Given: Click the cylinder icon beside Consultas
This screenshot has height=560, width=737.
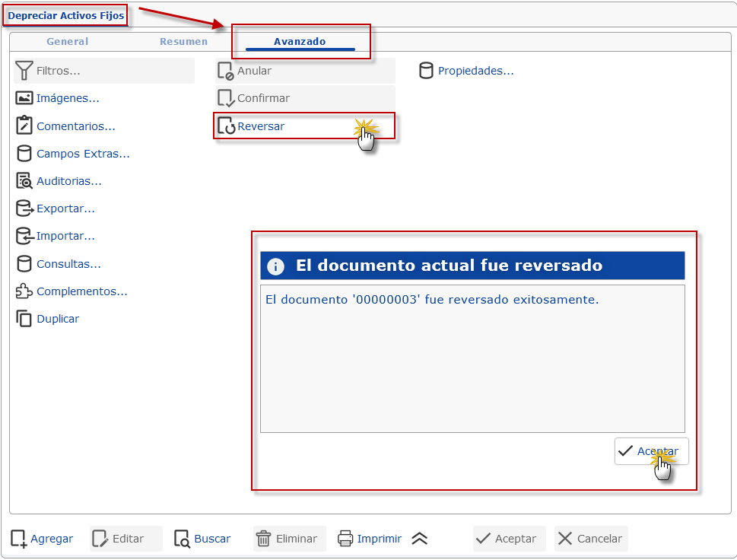Looking at the screenshot, I should coord(24,264).
